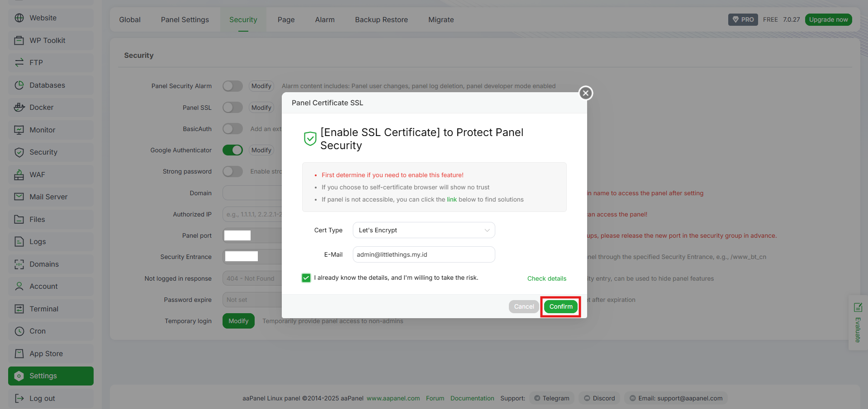Click Modify for Temporary login
The image size is (868, 409).
tap(238, 321)
